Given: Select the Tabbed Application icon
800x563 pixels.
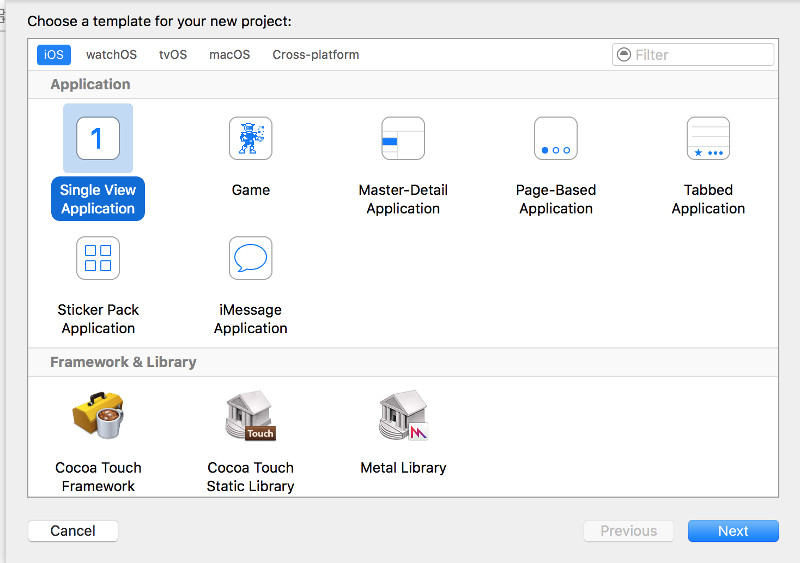Looking at the screenshot, I should coord(708,138).
